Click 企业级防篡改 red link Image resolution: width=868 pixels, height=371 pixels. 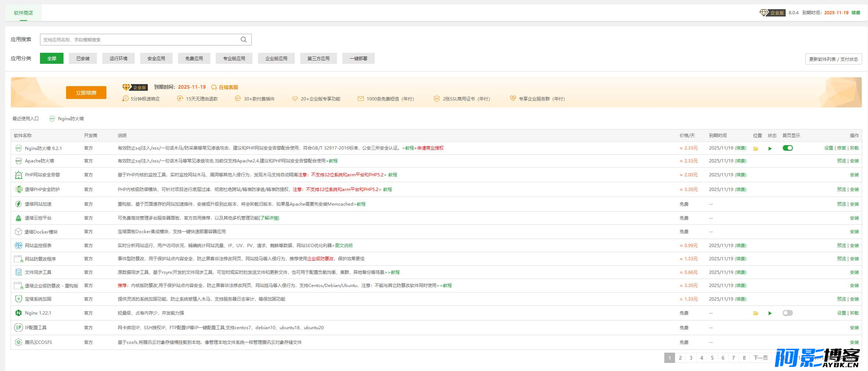(x=320, y=259)
